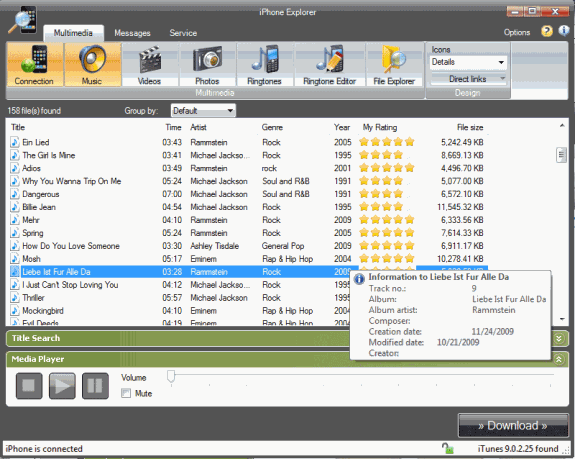Click the green lock icon in status bar

pyautogui.click(x=447, y=448)
